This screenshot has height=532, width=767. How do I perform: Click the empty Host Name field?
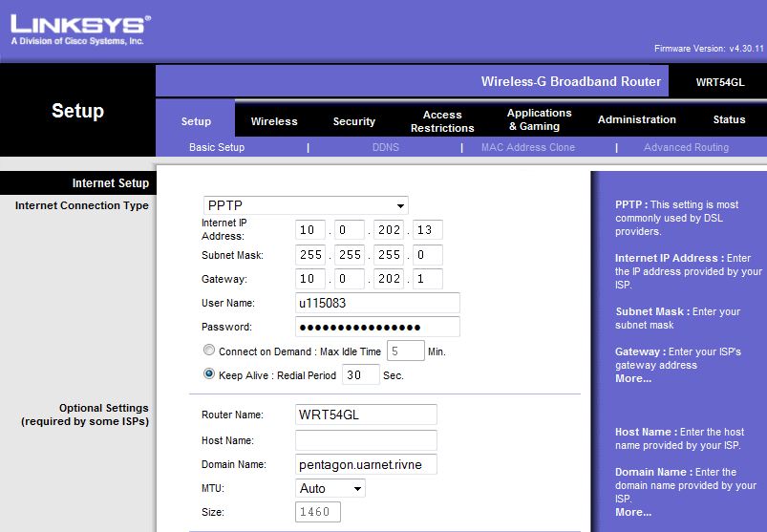366,440
